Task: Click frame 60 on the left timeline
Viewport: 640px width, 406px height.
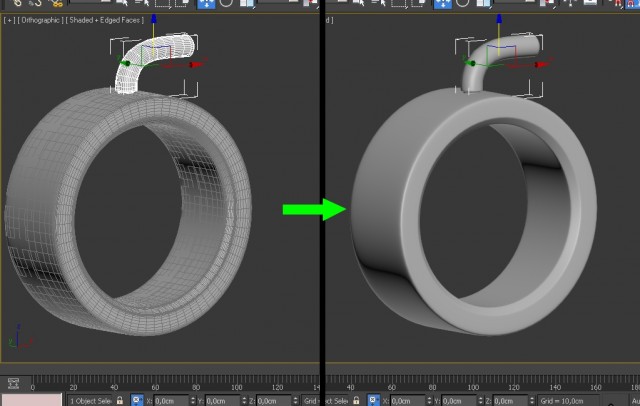Action: 155,387
